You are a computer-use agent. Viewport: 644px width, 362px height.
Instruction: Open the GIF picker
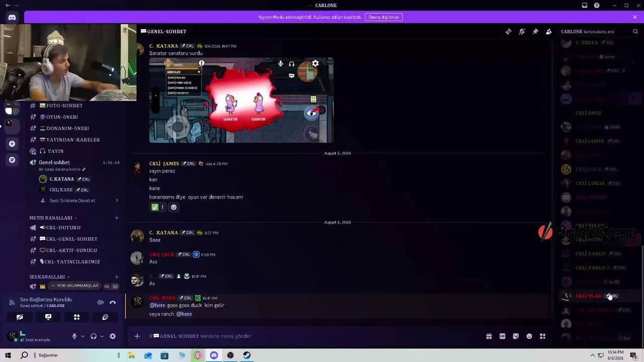(502, 336)
